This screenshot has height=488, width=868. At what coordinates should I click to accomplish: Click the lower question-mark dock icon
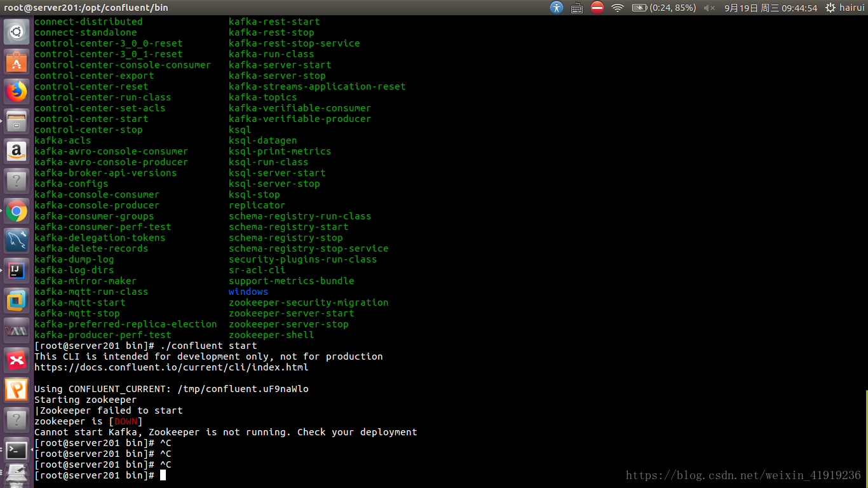point(17,420)
